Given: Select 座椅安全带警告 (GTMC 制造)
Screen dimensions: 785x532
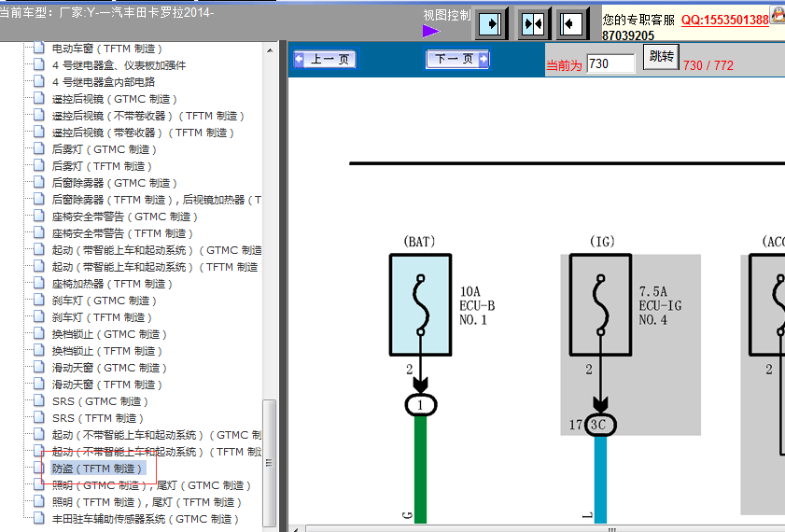Looking at the screenshot, I should (125, 217).
